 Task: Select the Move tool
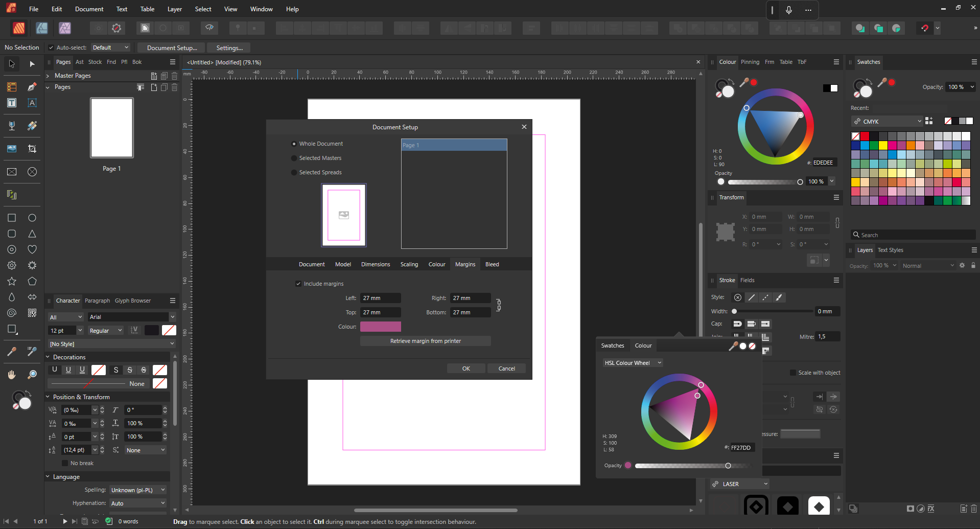coord(12,64)
